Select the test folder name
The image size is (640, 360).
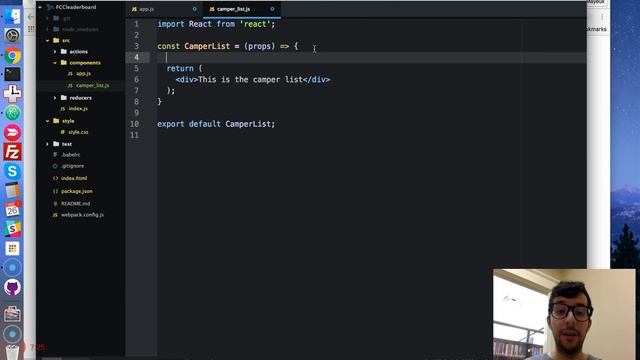67,144
